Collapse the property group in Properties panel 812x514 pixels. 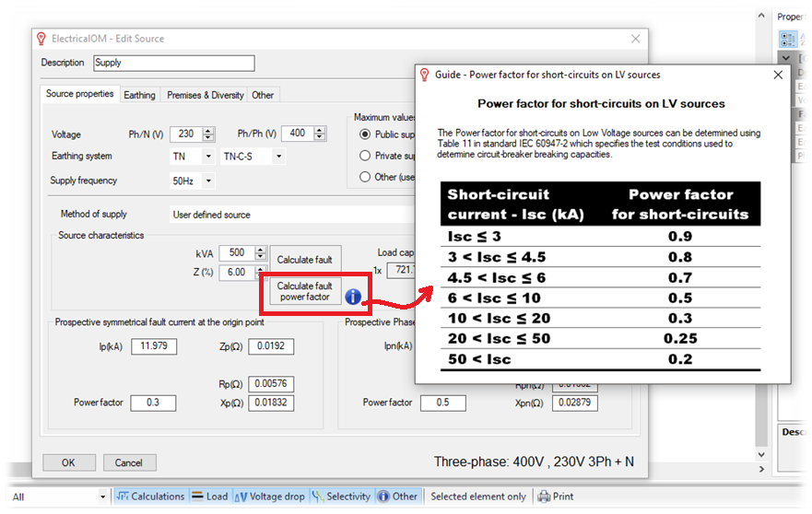pyautogui.click(x=786, y=58)
